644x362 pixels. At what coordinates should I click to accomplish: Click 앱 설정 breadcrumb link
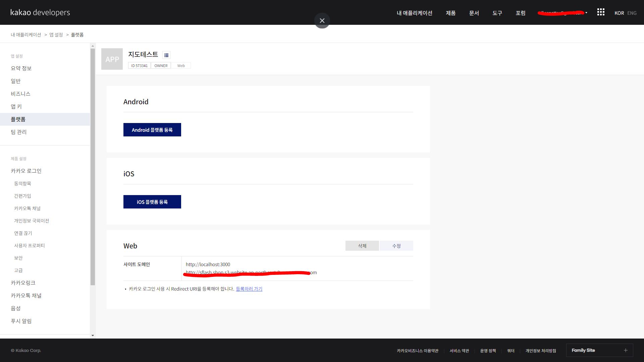click(x=56, y=35)
